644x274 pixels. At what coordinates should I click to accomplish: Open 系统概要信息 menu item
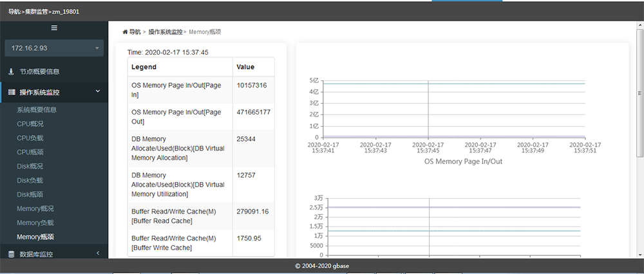(x=37, y=110)
